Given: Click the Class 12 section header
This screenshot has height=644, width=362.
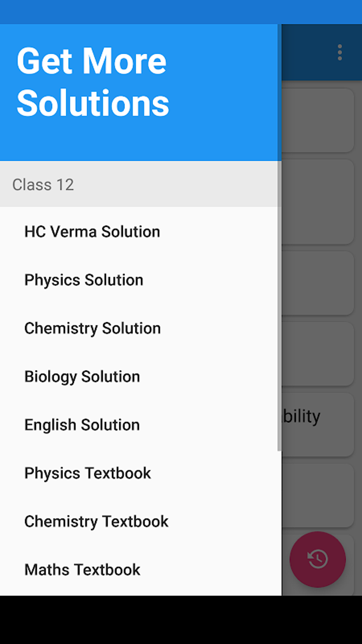Looking at the screenshot, I should coord(138,184).
